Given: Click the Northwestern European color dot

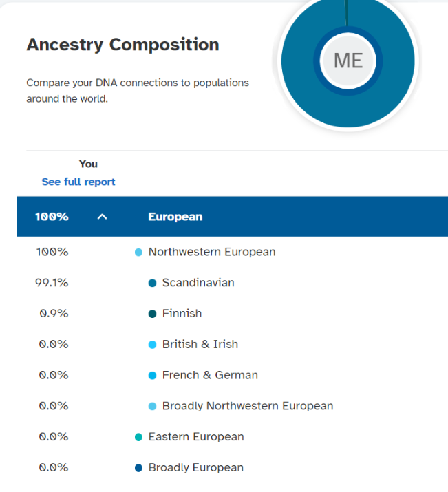Looking at the screenshot, I should (138, 253).
